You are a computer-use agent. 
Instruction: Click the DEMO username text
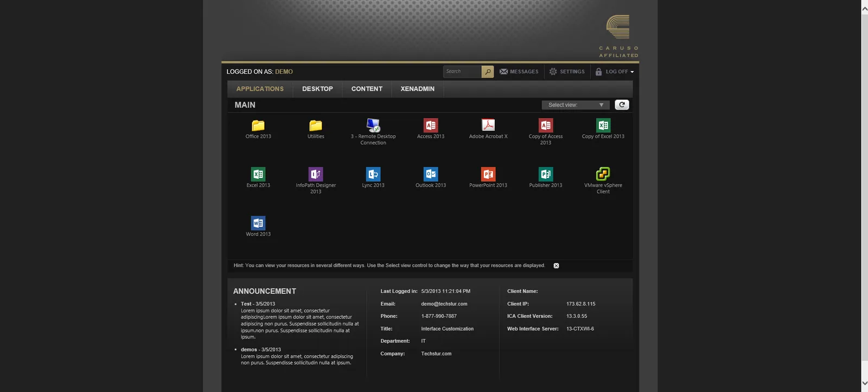[x=284, y=72]
